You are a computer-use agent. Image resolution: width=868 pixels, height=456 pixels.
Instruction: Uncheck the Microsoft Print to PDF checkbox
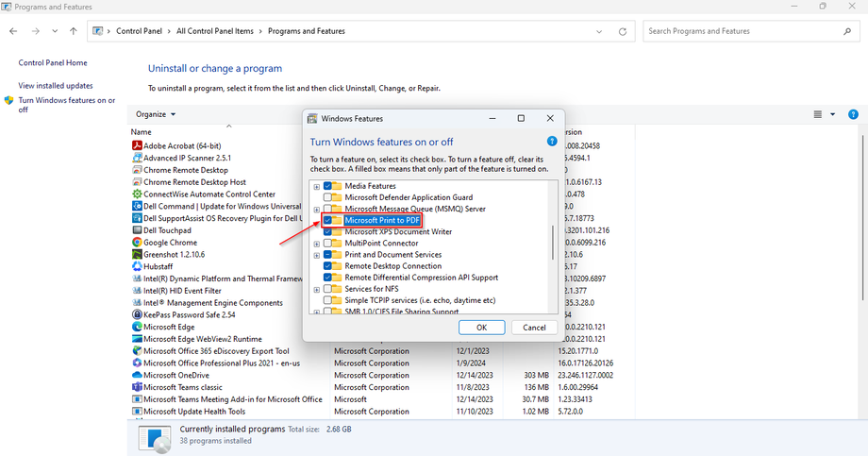point(327,220)
